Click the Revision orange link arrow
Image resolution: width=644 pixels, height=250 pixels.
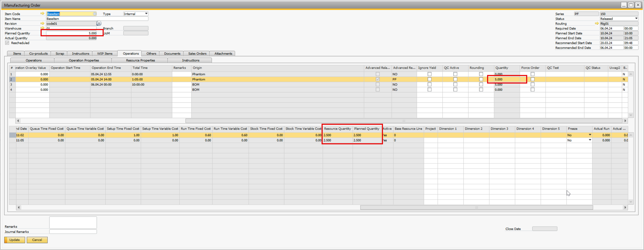coord(43,23)
